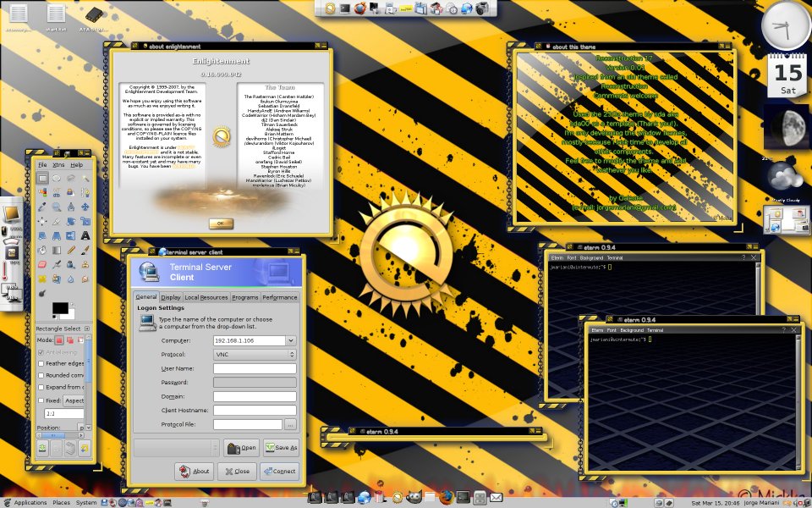Click the black foreground color swatch
Image resolution: width=812 pixels, height=508 pixels.
coord(60,308)
